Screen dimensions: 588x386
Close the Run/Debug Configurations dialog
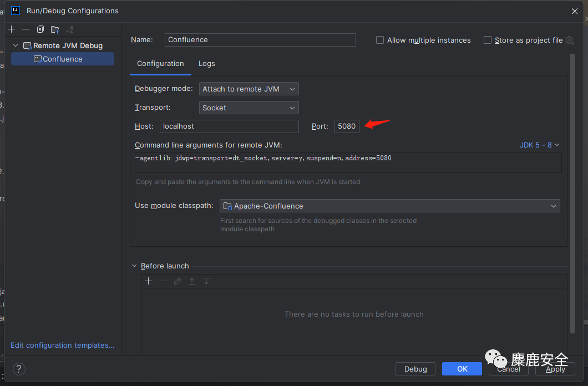(x=575, y=11)
